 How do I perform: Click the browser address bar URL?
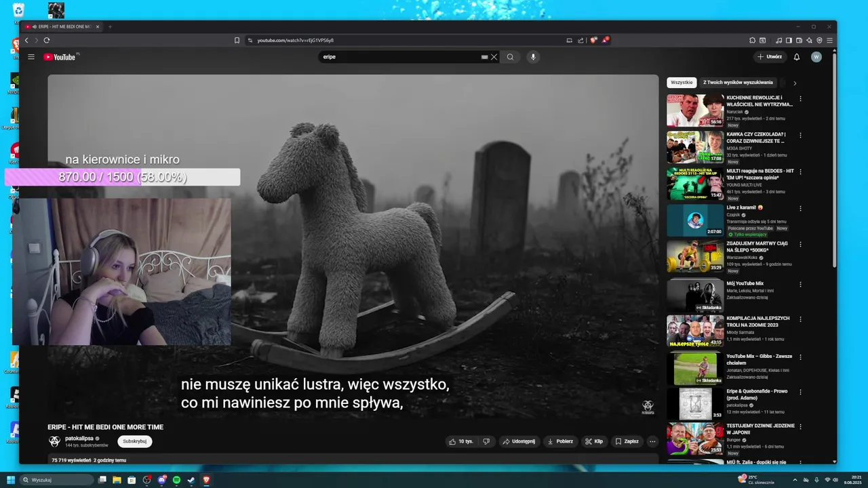pos(295,40)
